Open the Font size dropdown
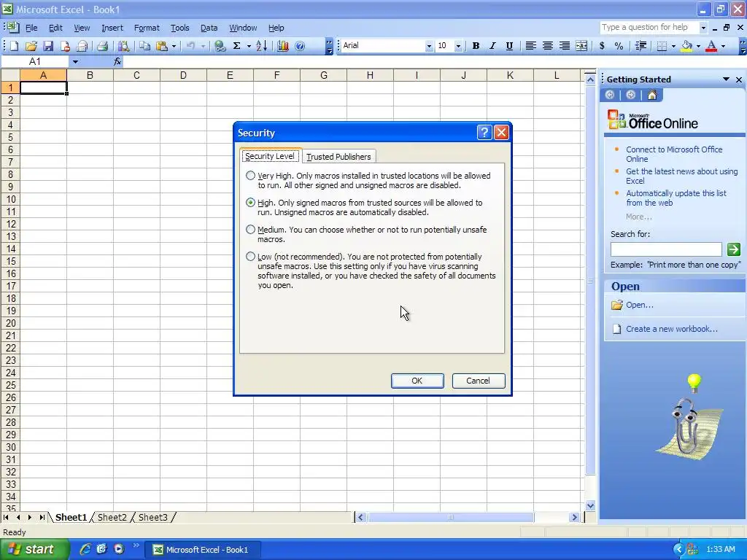 click(458, 46)
